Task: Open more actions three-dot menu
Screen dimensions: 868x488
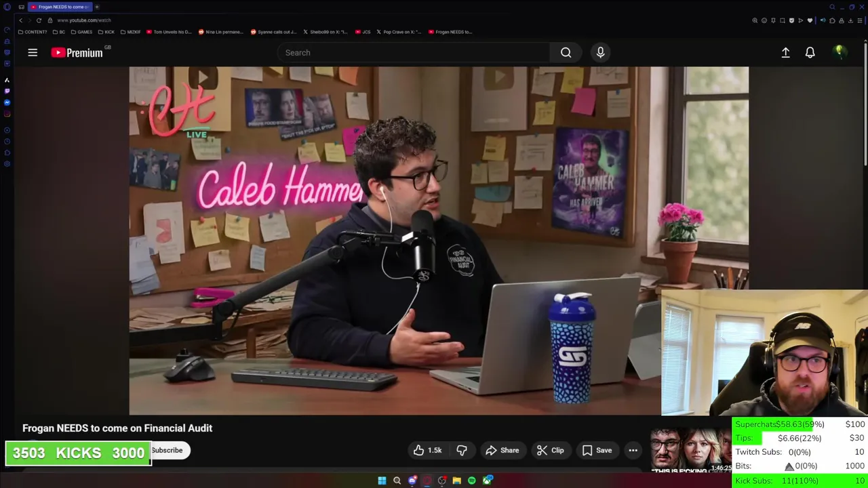Action: tap(633, 450)
